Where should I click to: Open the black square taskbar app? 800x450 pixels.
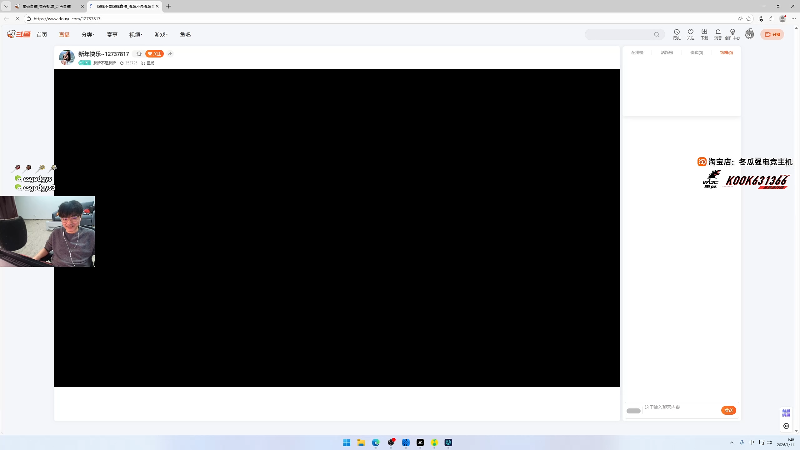pos(420,442)
